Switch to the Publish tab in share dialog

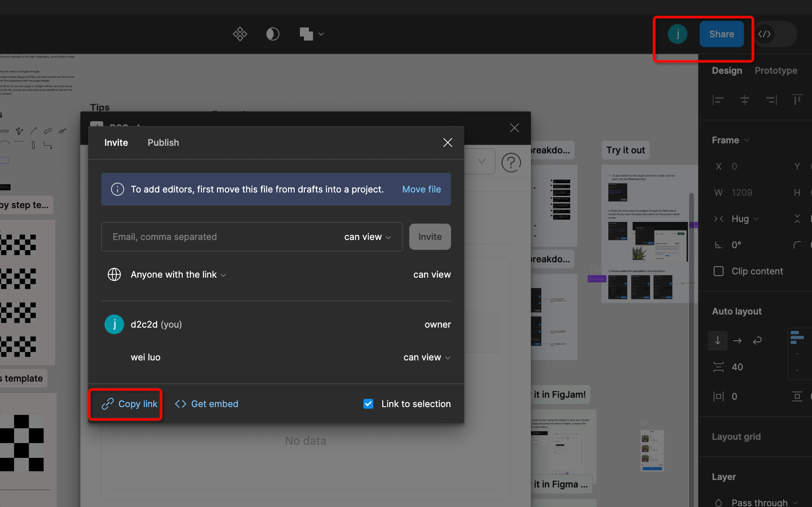162,142
